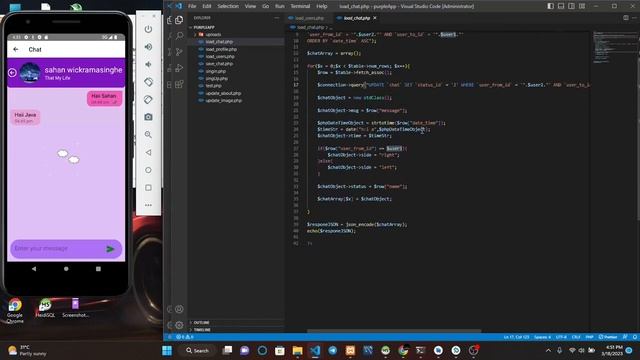Click emulator volume up button
Screen dimensions: 640x360
point(148,47)
